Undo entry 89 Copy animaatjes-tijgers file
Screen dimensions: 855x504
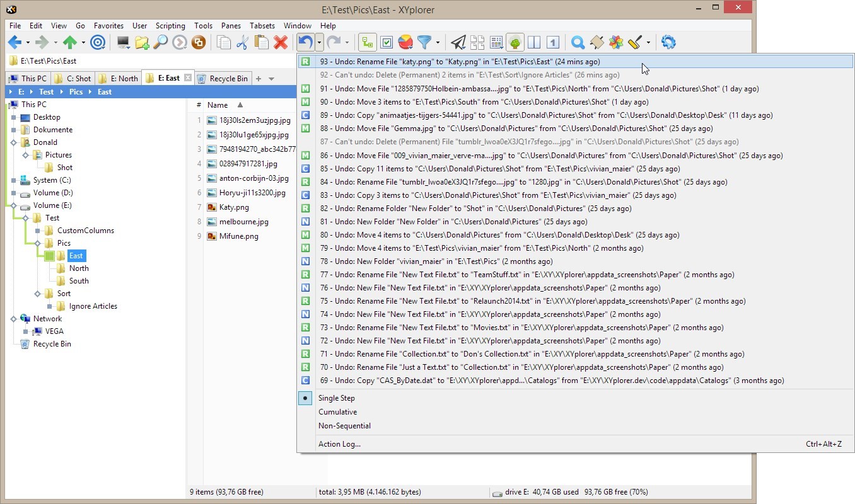click(x=576, y=115)
